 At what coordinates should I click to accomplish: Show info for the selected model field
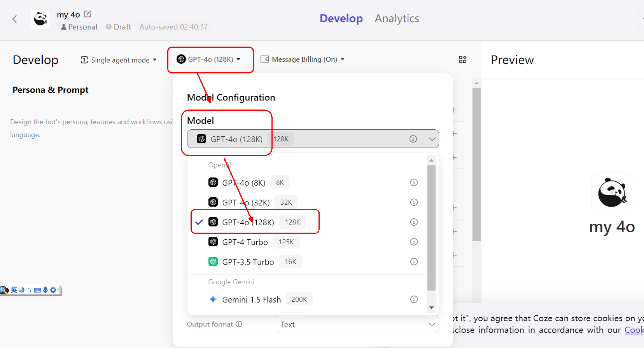(x=413, y=139)
